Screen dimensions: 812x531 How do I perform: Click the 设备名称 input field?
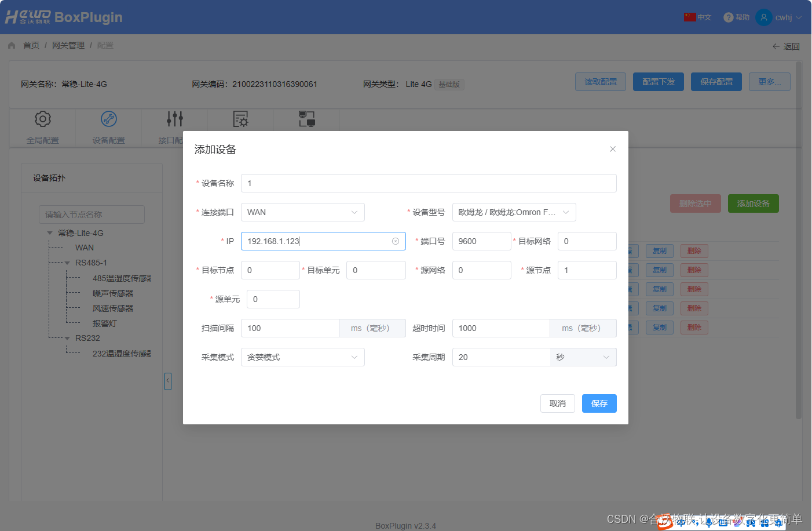[x=429, y=183]
